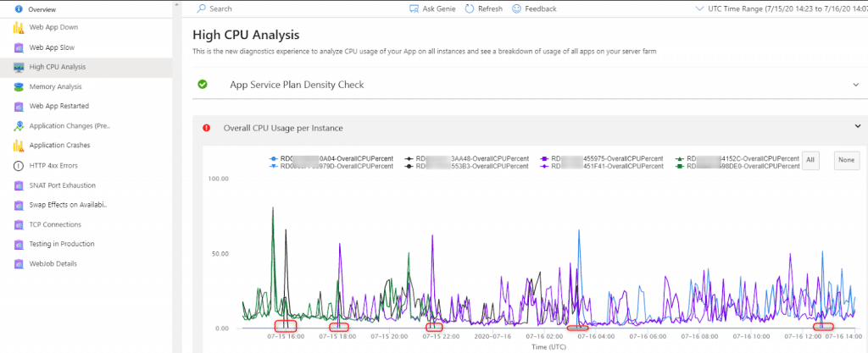Toggle the 451F41-OverallCPUPercent legend series

601,166
